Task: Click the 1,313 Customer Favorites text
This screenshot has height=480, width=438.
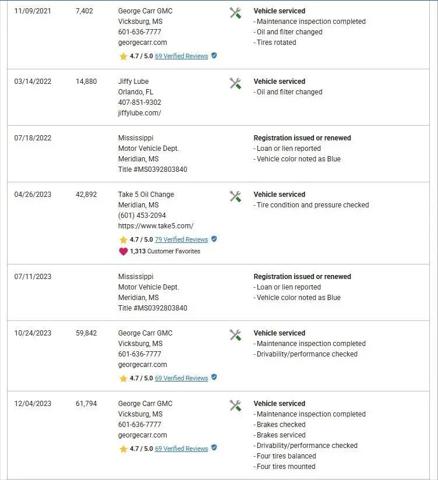Action: 165,251
